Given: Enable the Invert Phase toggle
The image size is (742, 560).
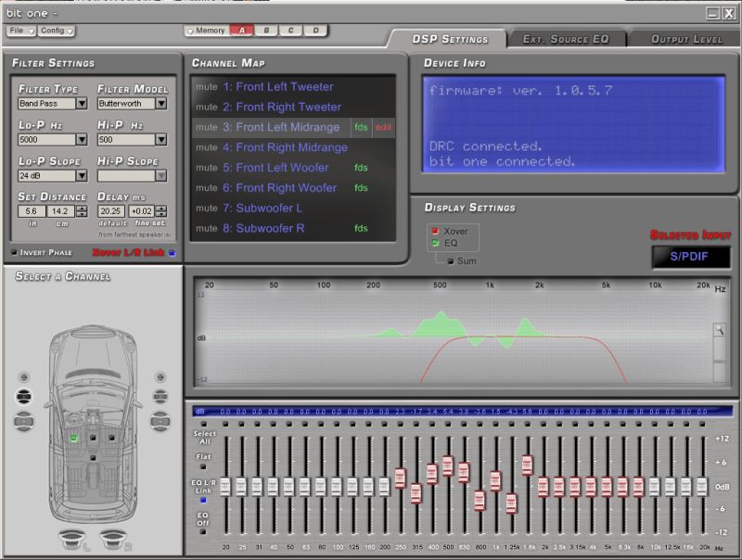Looking at the screenshot, I should 12,251.
